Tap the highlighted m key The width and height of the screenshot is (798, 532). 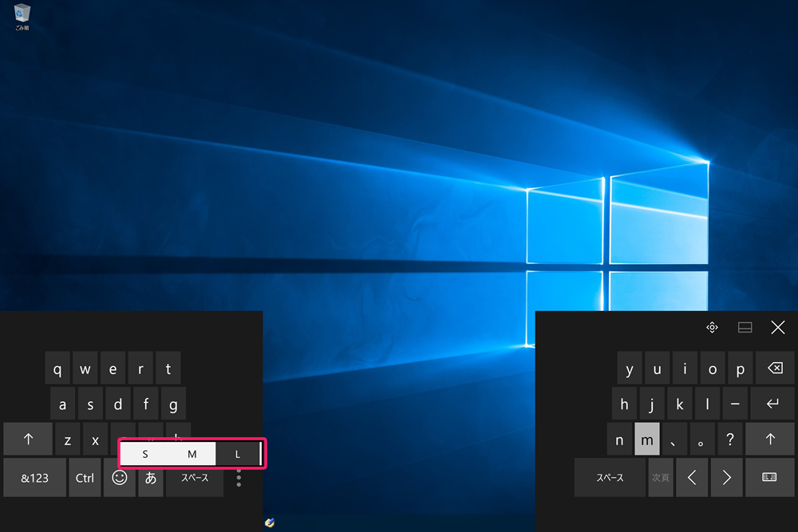[x=647, y=439]
